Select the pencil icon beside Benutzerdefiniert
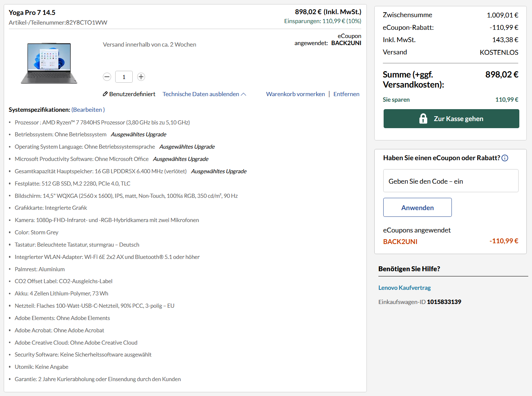The height and width of the screenshot is (396, 532). (x=105, y=94)
